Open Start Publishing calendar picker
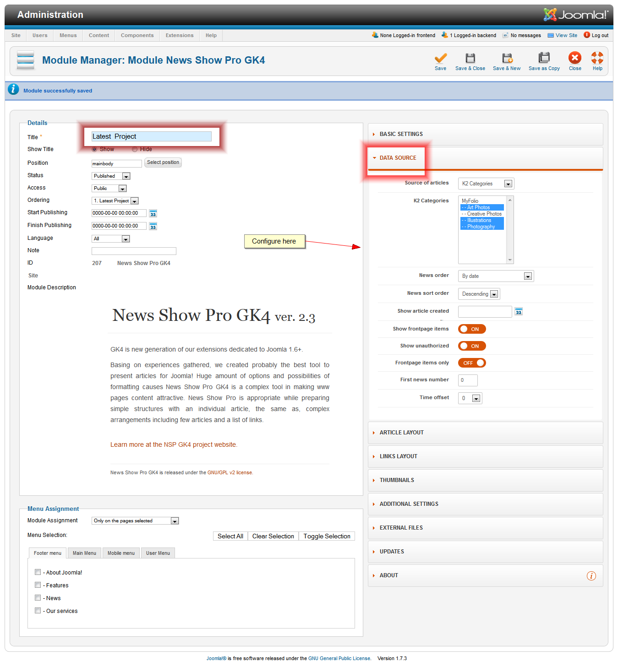Screen dimensions: 618x672 click(x=153, y=213)
